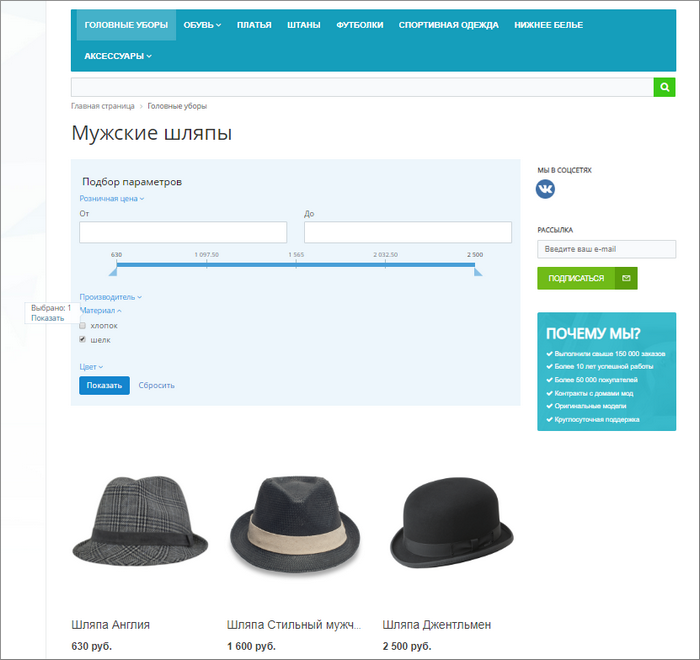Click the 2 500 руб. price text
This screenshot has width=700, height=660.
407,646
